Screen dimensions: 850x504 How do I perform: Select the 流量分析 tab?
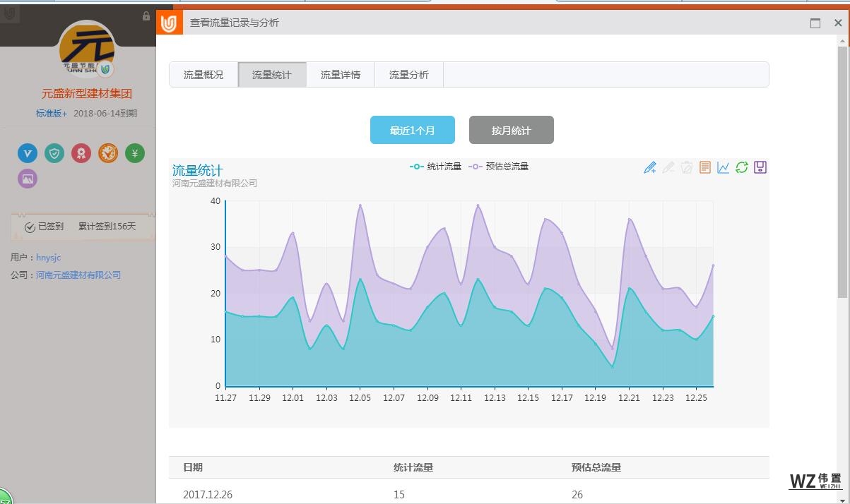click(409, 75)
